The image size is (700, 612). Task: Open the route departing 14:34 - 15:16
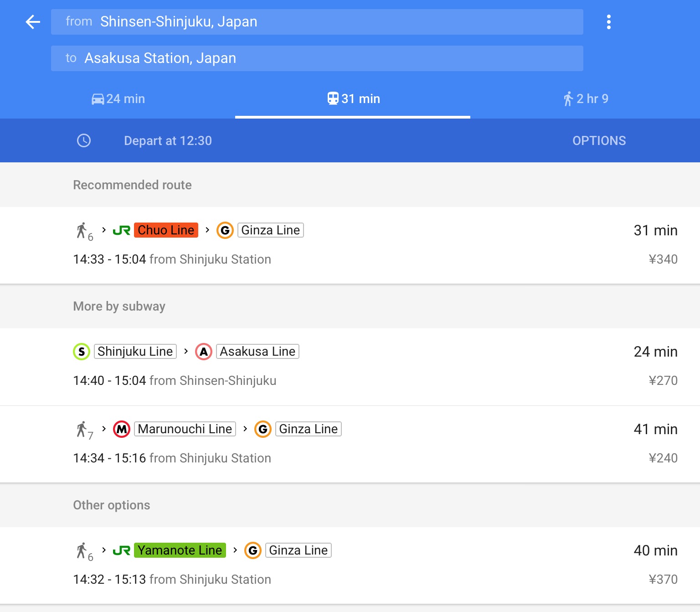point(350,444)
